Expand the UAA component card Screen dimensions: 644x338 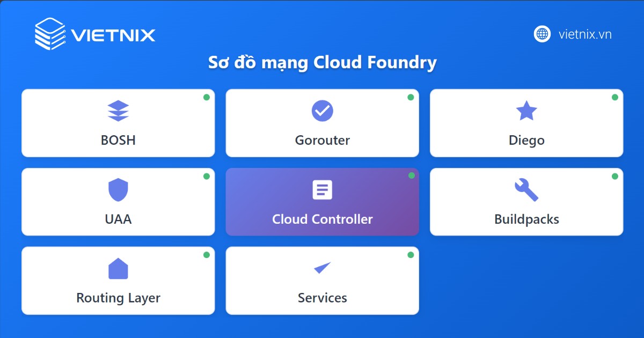[118, 202]
